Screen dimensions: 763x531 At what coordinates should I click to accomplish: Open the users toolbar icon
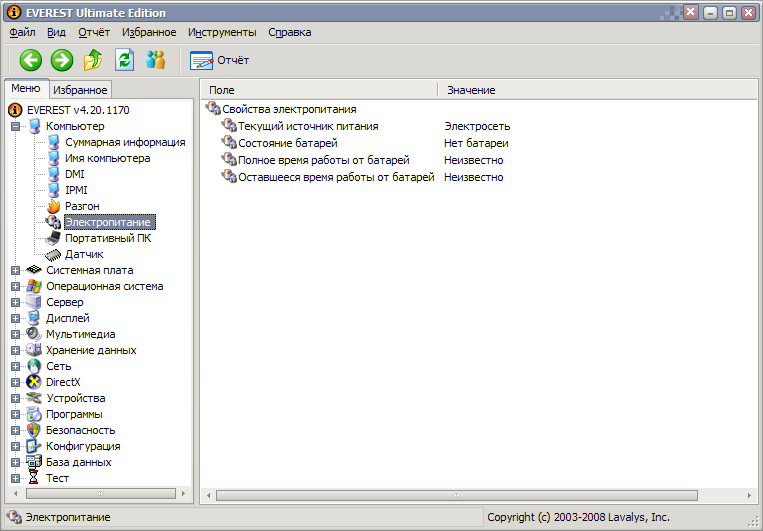pyautogui.click(x=156, y=60)
